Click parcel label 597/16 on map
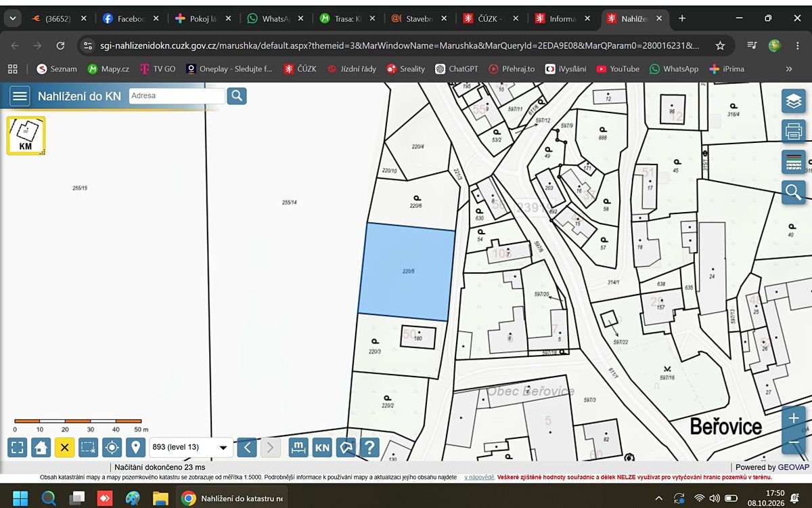The width and height of the screenshot is (812, 508). (667, 377)
